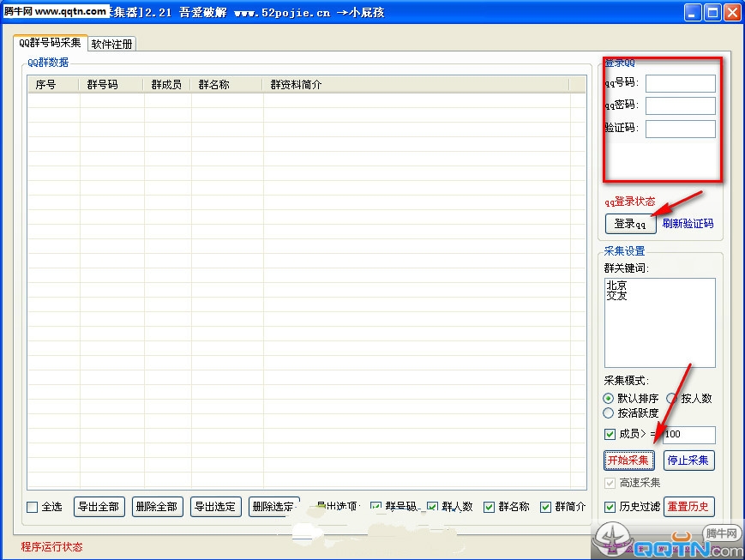Click the member count field showing 100
The image size is (745, 560).
pos(689,435)
